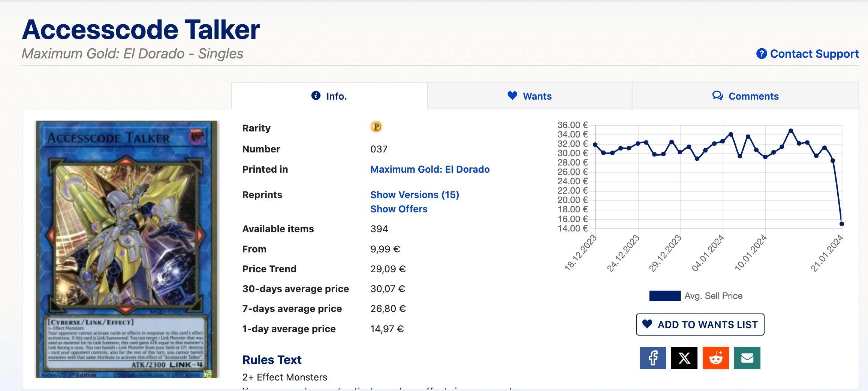The width and height of the screenshot is (868, 391).
Task: Click the Price Trend value 29,09 €
Action: (388, 269)
